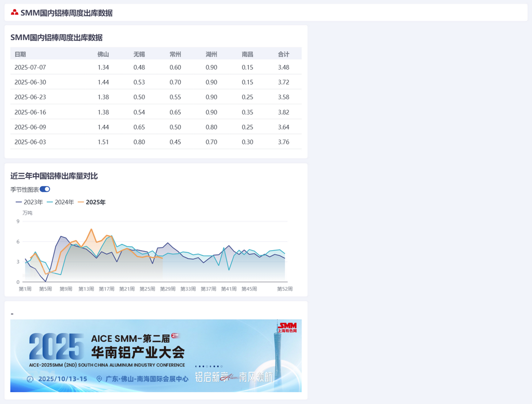Click the 合计 column header
Image resolution: width=532 pixels, height=404 pixels.
point(284,54)
